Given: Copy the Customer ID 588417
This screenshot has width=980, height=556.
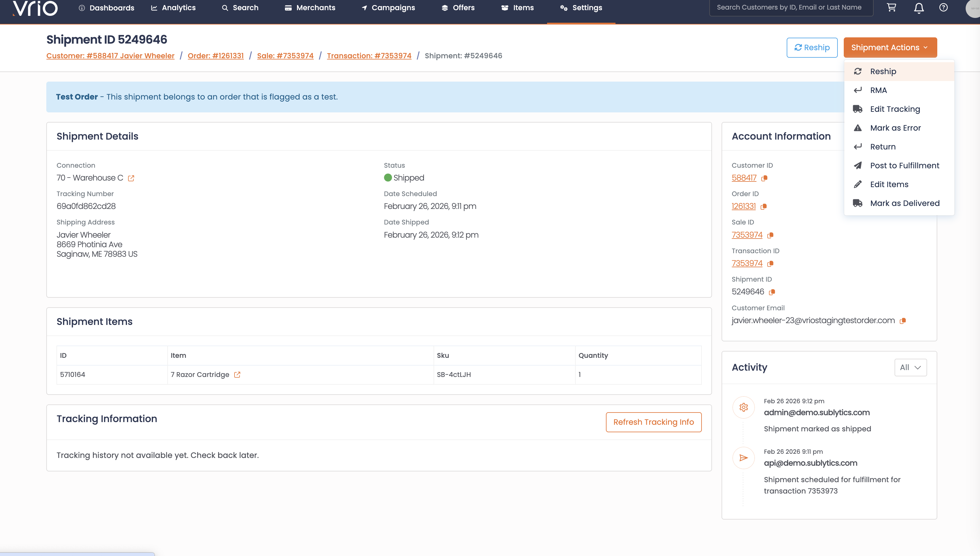Looking at the screenshot, I should pyautogui.click(x=764, y=178).
